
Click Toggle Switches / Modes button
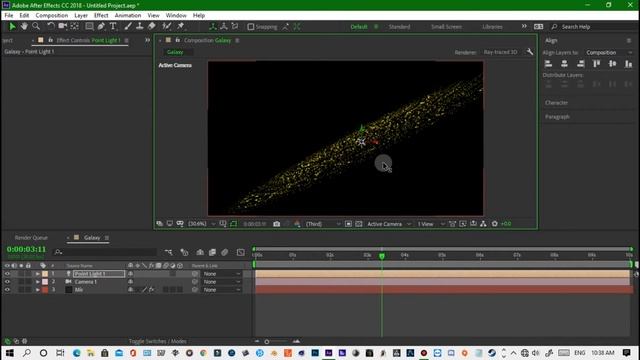coord(158,341)
